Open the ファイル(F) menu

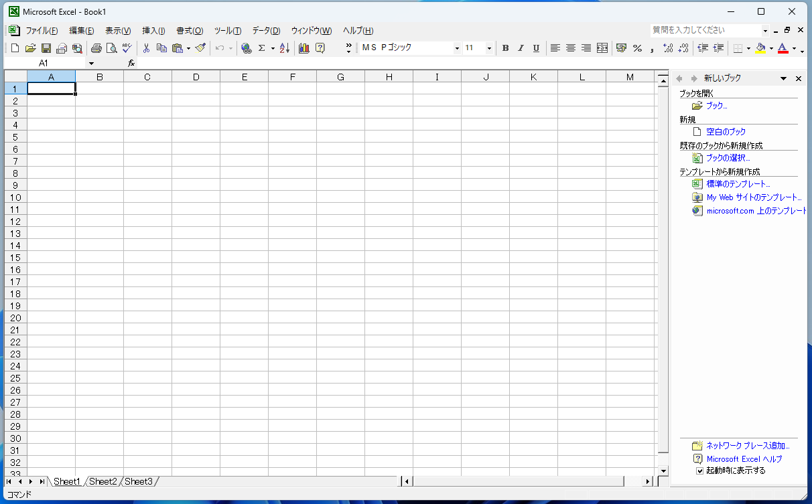(42, 31)
